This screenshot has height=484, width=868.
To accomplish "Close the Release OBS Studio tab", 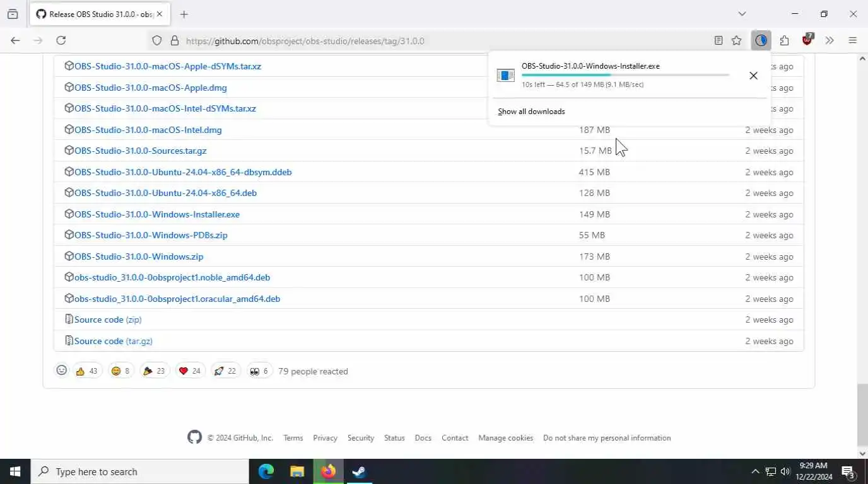I will (x=159, y=14).
